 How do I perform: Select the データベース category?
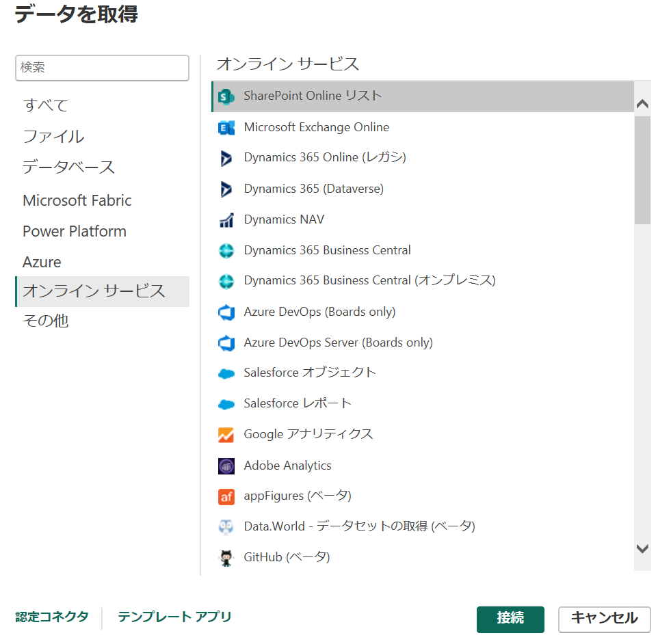[x=68, y=167]
